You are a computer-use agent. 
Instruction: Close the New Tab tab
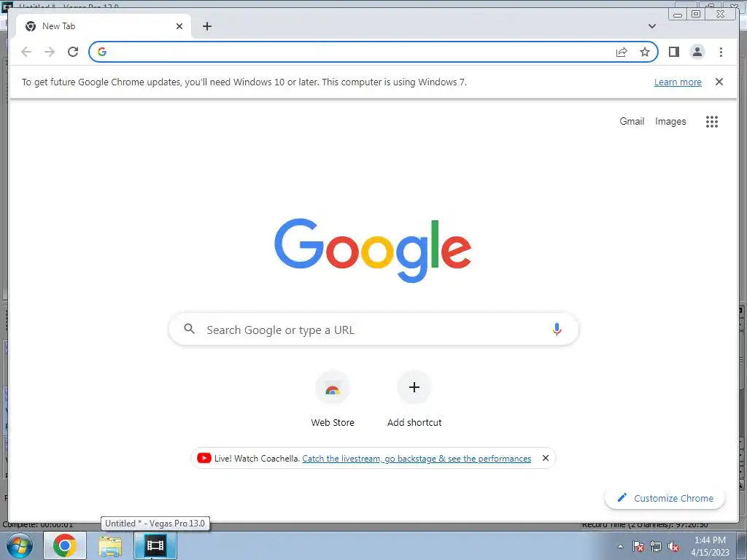pos(179,26)
